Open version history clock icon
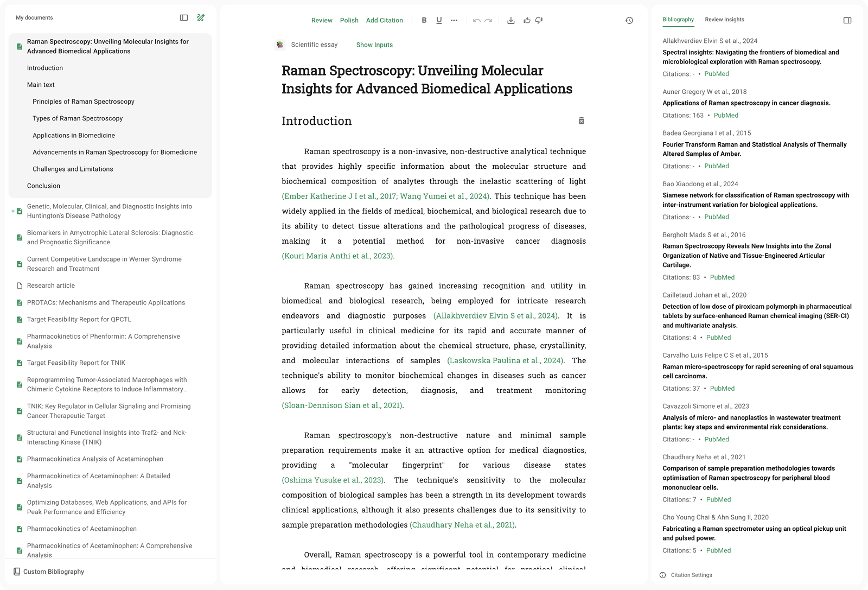 pos(629,21)
